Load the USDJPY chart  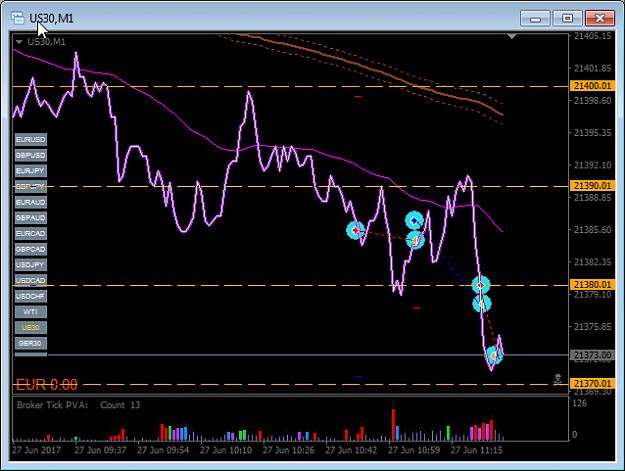click(31, 265)
